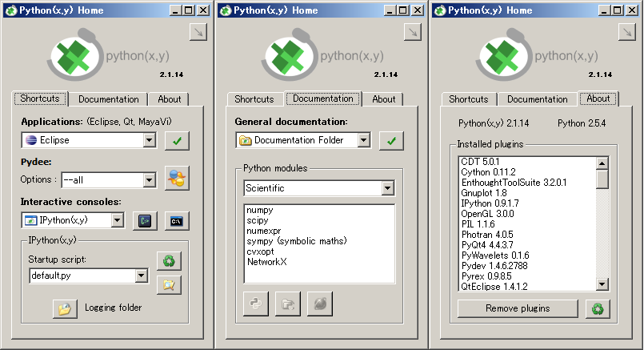Open the Documentation Folder dropdown
The height and width of the screenshot is (350, 644).
click(363, 141)
